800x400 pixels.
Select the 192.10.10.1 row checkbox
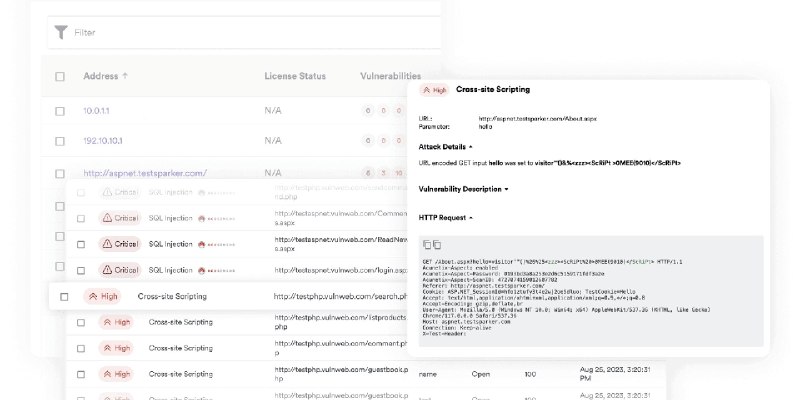60,141
